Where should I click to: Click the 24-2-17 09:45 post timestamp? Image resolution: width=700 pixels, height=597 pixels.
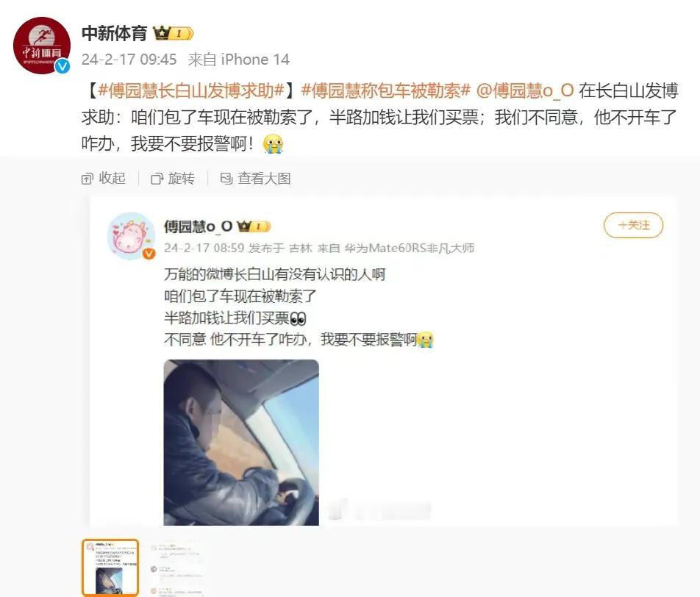click(129, 60)
